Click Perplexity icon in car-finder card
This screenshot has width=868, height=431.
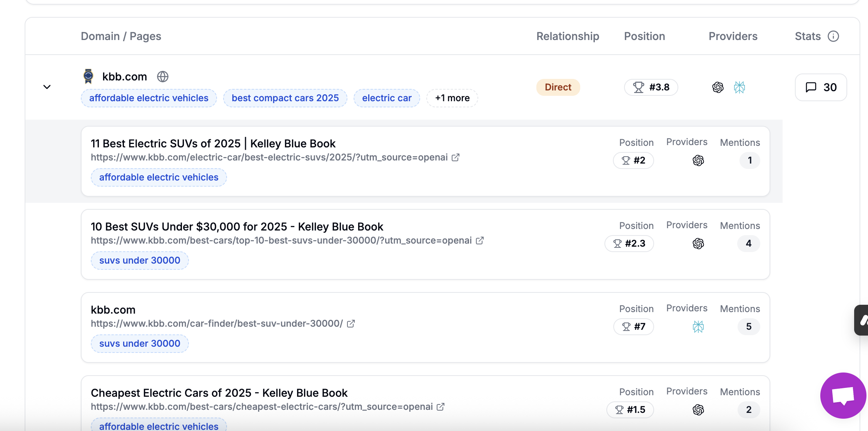click(698, 327)
